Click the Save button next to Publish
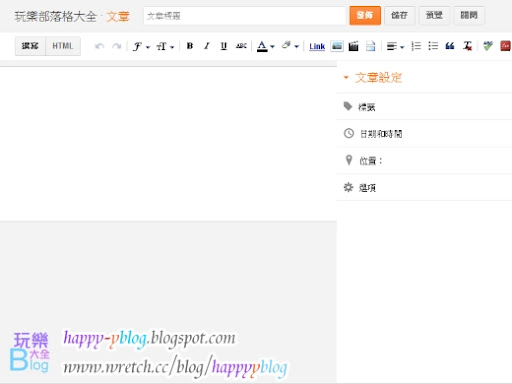Viewport: 512px width, 384px height. tap(399, 15)
